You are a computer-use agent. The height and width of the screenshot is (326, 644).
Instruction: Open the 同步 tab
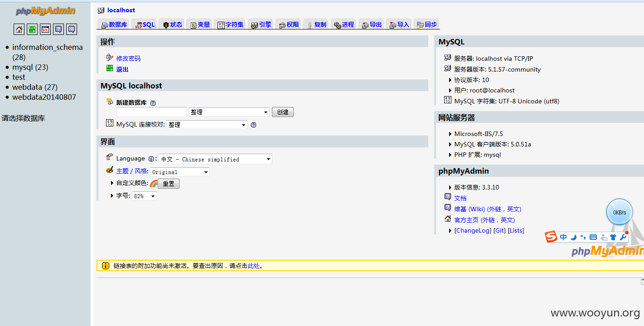426,24
